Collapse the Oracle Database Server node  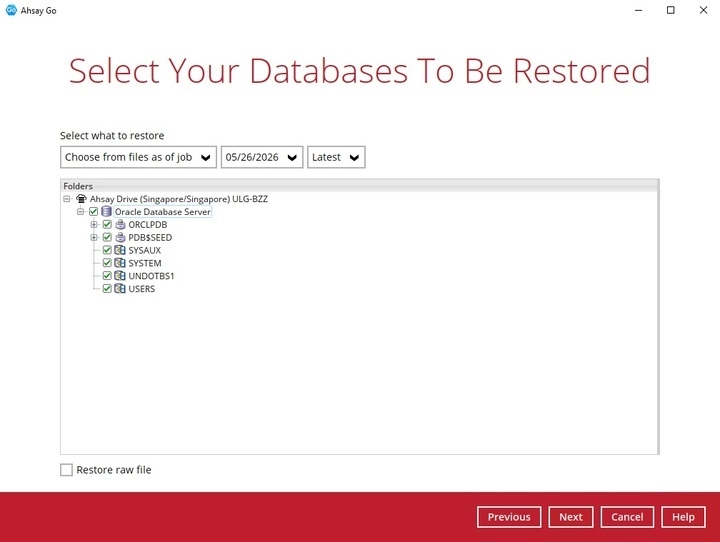tap(80, 212)
